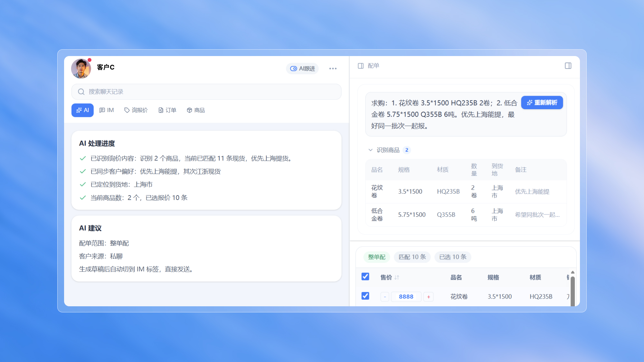Click the 搜索聊天记录 search field
The height and width of the screenshot is (362, 644).
pos(206,92)
